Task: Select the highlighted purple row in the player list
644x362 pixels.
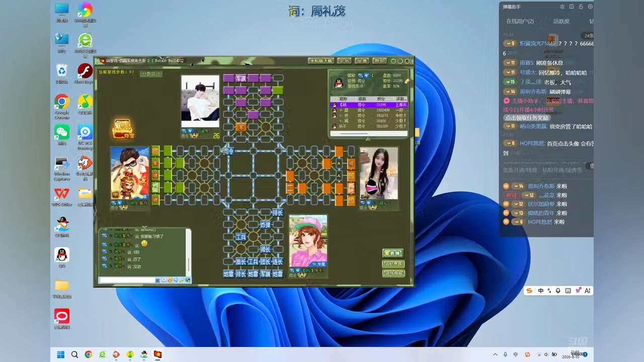Action: point(369,105)
